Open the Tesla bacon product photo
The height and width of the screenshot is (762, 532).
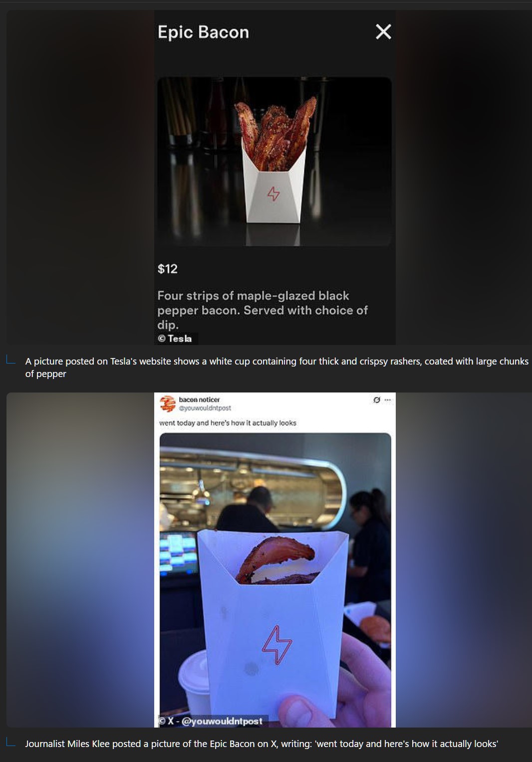coord(274,161)
